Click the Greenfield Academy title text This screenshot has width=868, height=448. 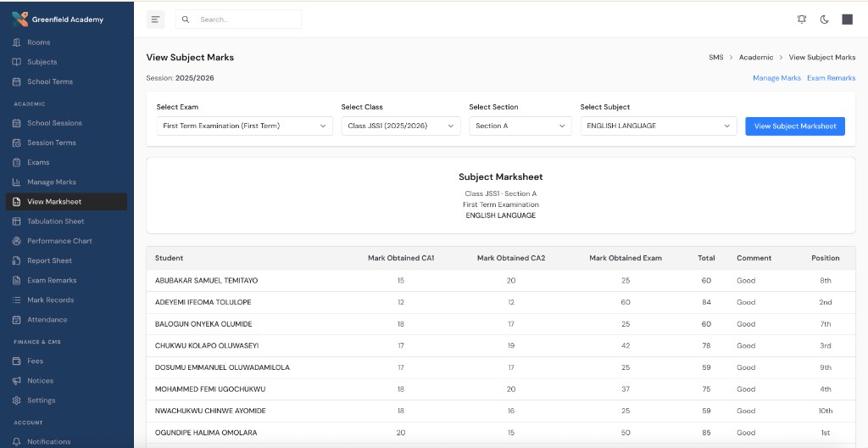click(x=68, y=20)
